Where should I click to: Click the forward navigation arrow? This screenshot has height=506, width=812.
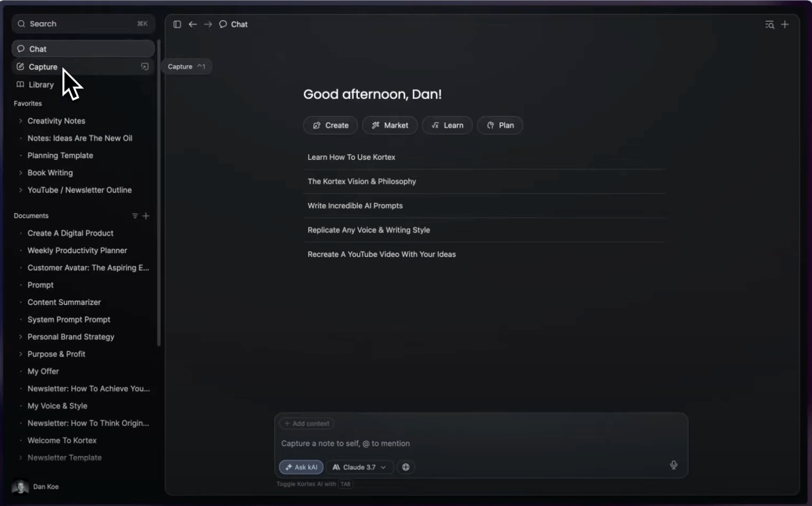tap(208, 24)
